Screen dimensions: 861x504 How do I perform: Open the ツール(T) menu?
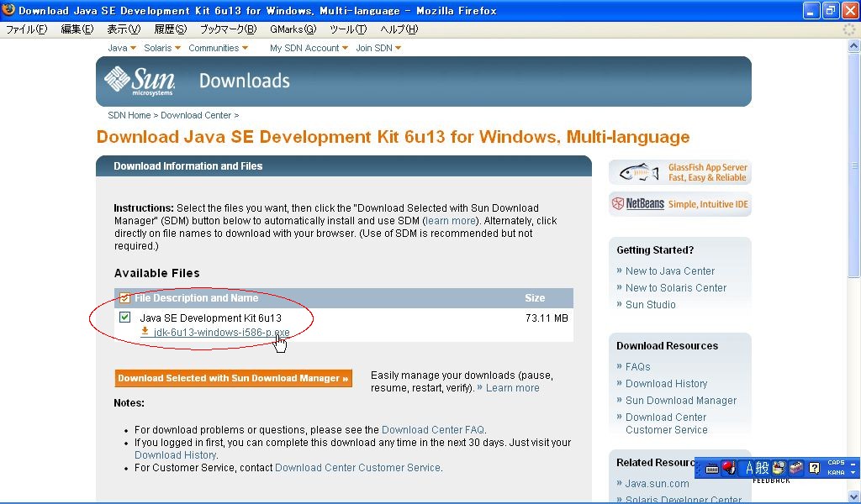[x=348, y=29]
